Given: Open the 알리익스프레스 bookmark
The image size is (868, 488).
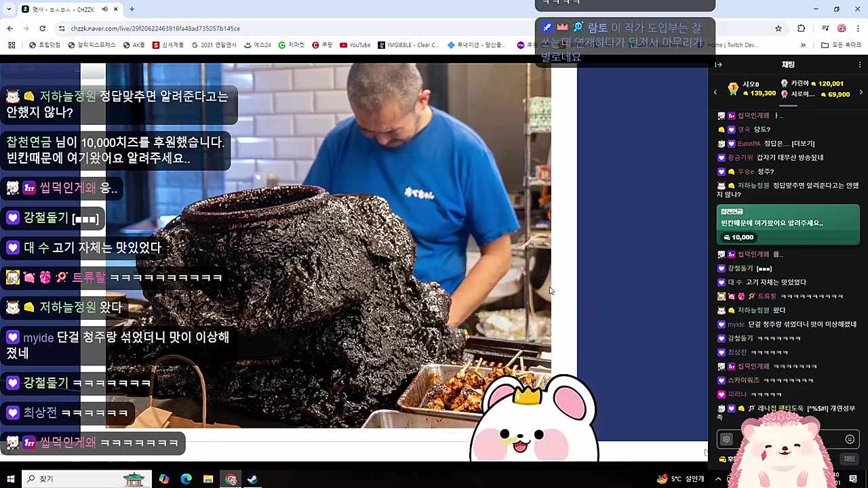Looking at the screenshot, I should [92, 45].
